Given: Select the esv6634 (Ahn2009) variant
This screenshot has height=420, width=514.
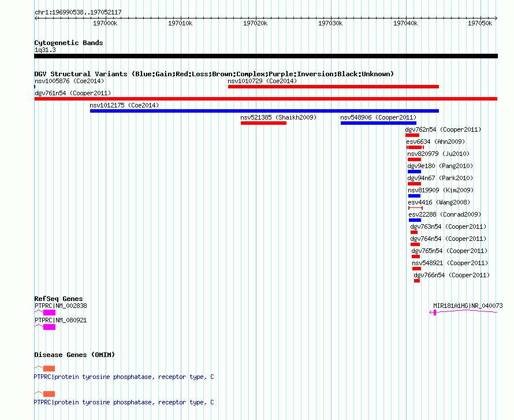Looking at the screenshot, I should (x=415, y=147).
